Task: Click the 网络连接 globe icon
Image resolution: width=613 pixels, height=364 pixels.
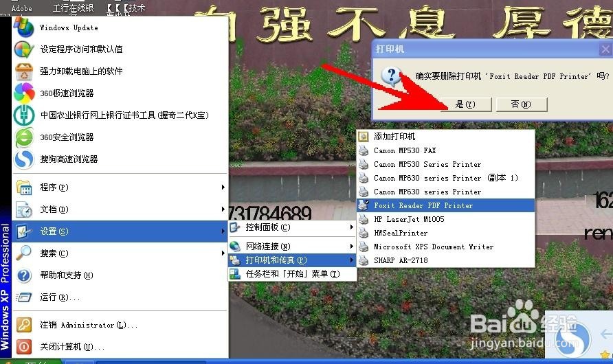Action: pos(235,247)
